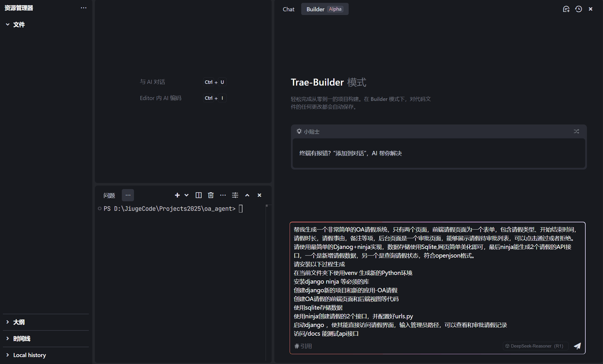
Task: Expand the Local history section
Action: point(8,355)
